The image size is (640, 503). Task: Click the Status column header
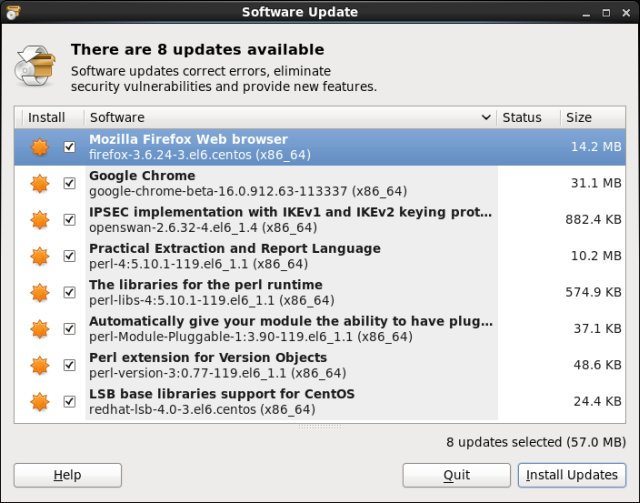(522, 118)
